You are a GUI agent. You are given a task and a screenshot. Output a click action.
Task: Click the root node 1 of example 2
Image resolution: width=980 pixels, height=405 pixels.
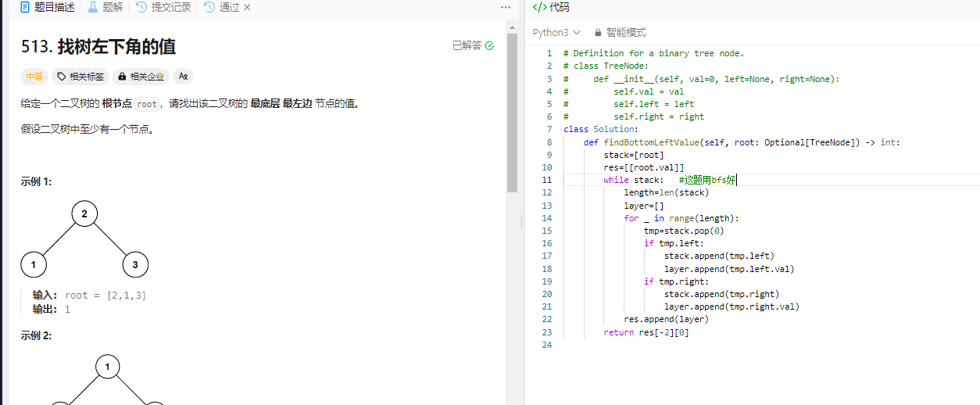[x=108, y=367]
